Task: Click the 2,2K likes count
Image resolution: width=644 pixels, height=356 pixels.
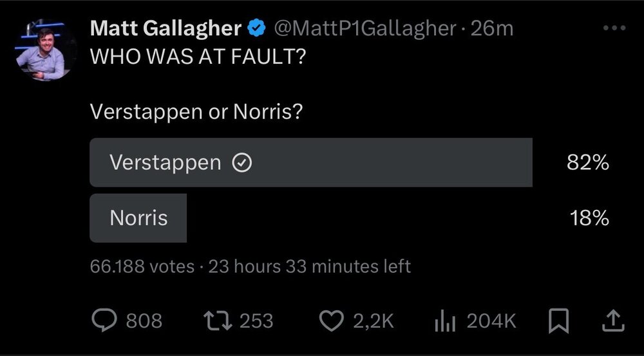Action: [x=374, y=321]
